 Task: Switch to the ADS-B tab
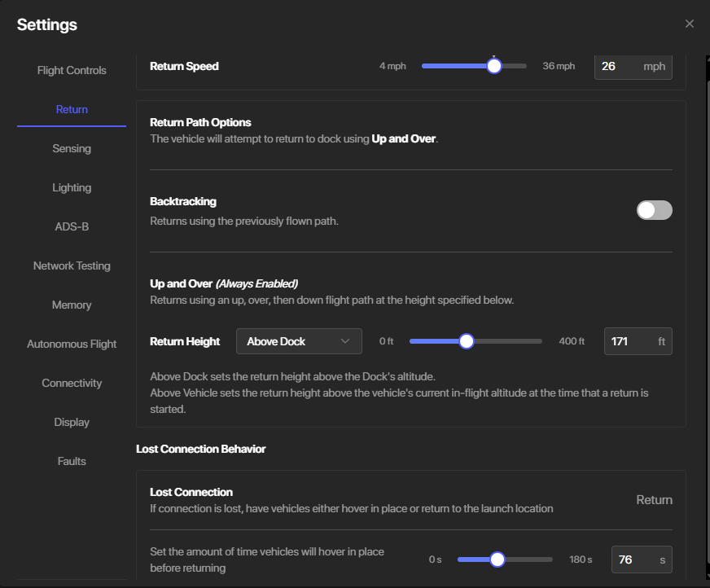(x=72, y=226)
